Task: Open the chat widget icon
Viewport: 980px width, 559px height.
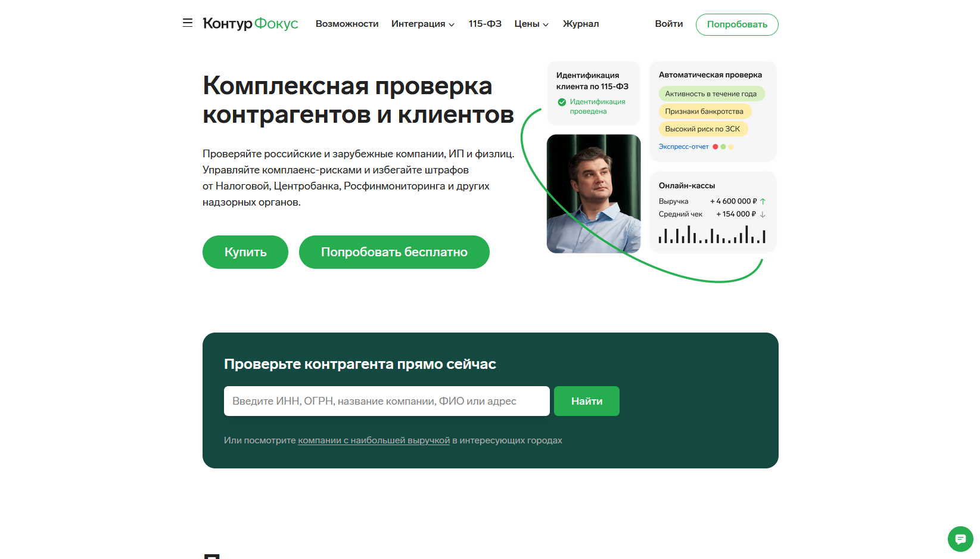Action: (960, 539)
